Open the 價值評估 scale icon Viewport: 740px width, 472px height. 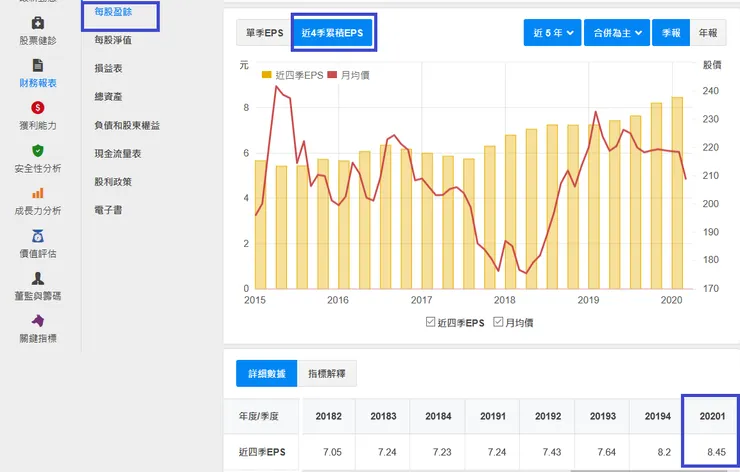[38, 236]
